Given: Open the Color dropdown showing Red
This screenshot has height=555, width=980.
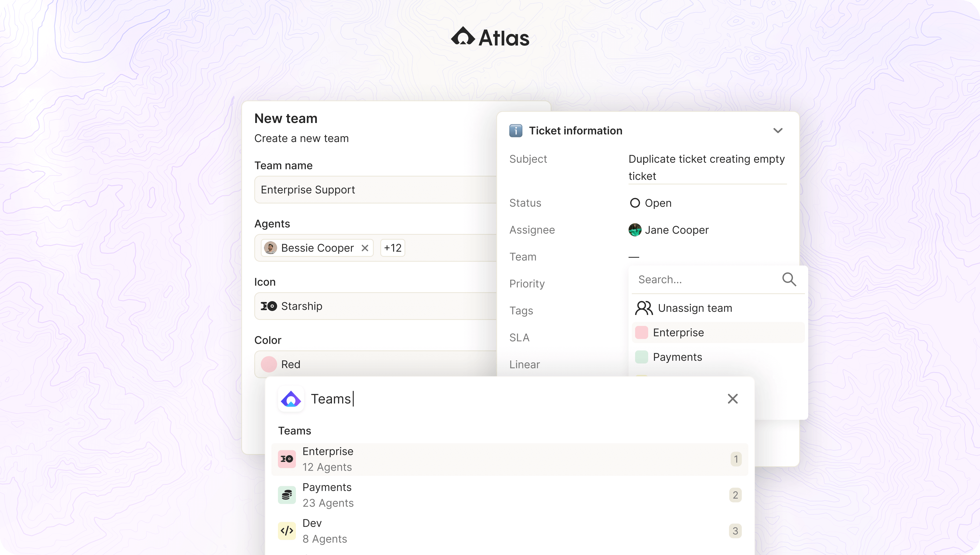Looking at the screenshot, I should coord(376,364).
